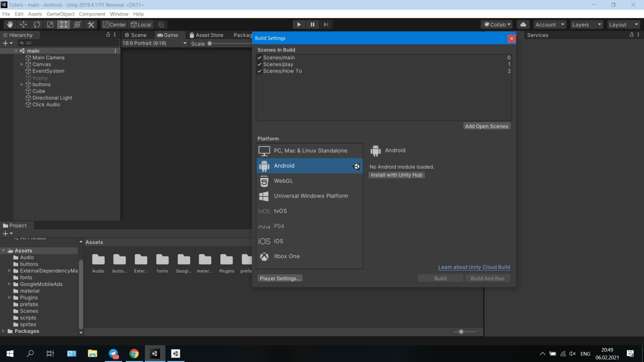Image resolution: width=644 pixels, height=362 pixels.
Task: Select the Hand tool in toolbar
Action: coord(10,25)
